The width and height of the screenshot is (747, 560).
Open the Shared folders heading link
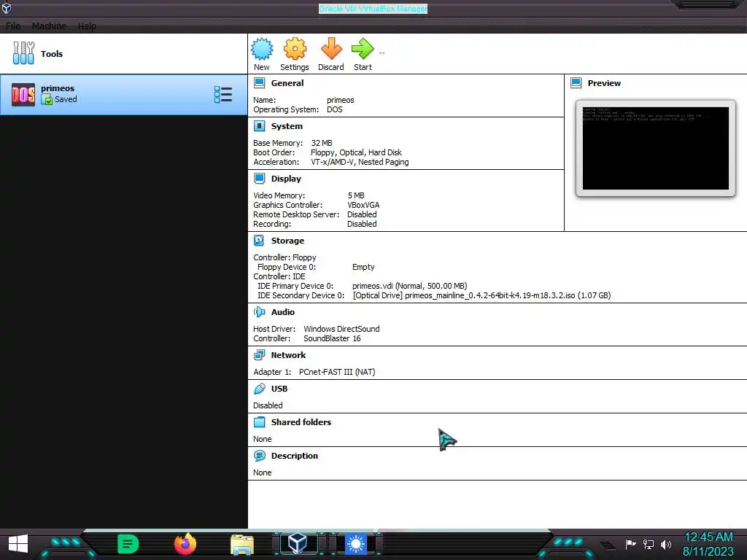point(301,422)
